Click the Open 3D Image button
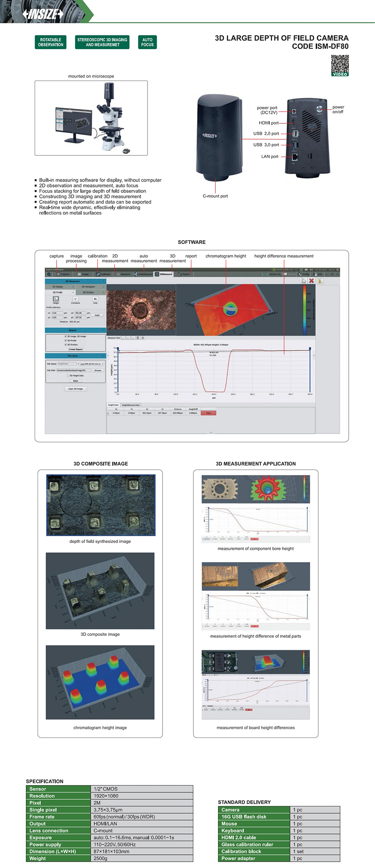375x868 pixels. 75,389
